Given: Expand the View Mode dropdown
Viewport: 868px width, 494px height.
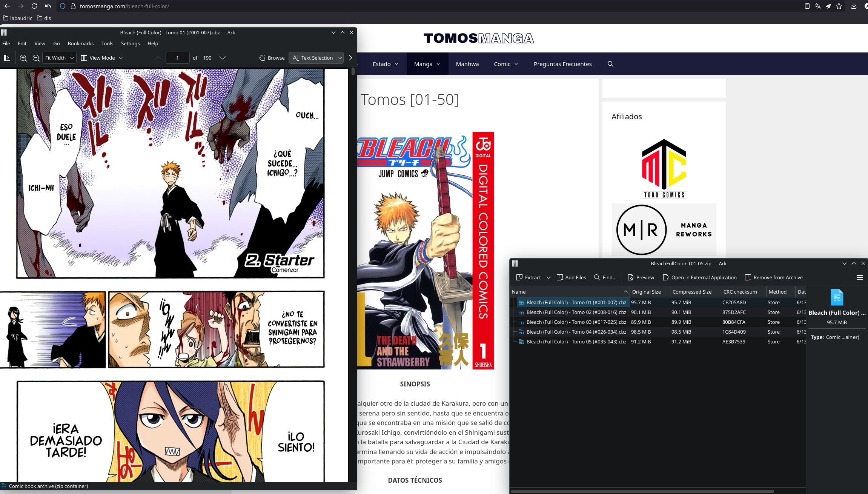Looking at the screenshot, I should [x=102, y=58].
